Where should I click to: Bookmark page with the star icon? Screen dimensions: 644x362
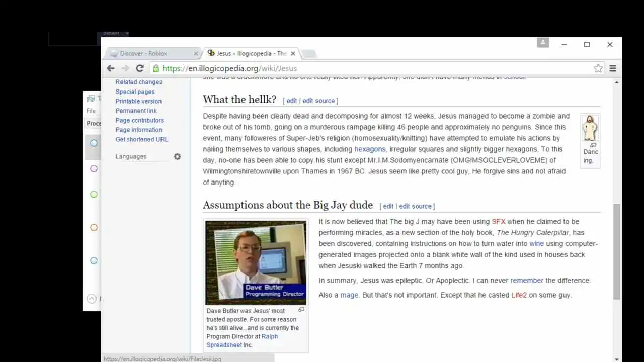pyautogui.click(x=598, y=68)
